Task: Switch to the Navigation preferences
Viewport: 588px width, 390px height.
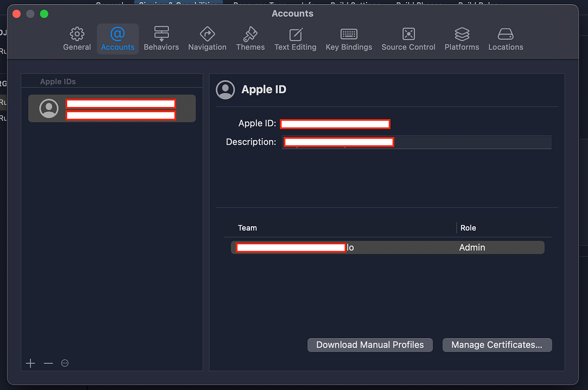Action: pos(207,38)
